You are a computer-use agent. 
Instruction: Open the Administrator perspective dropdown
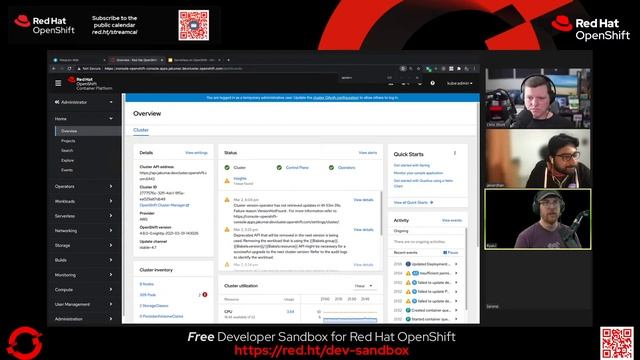click(84, 102)
